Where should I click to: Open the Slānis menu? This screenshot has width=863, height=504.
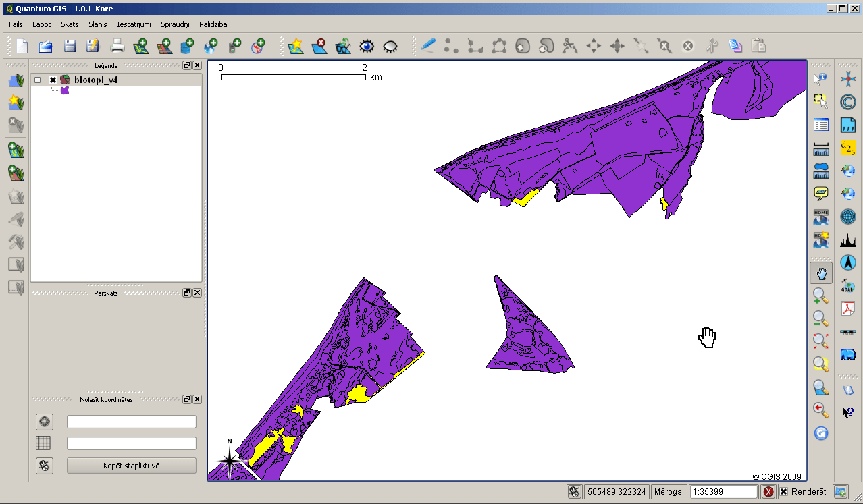coord(98,24)
